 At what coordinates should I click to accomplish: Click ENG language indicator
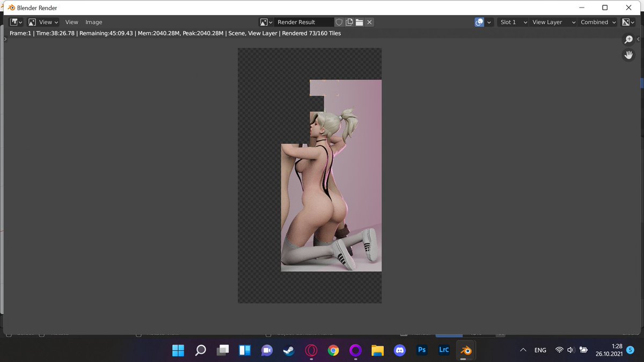click(540, 350)
